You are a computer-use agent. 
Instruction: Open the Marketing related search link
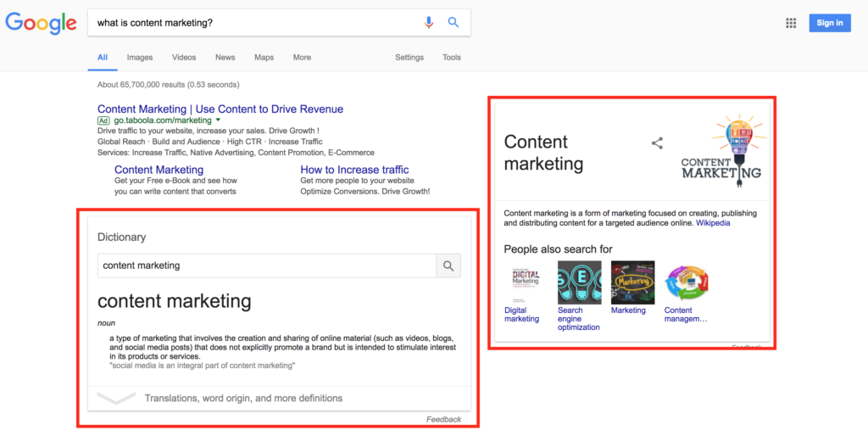click(628, 310)
